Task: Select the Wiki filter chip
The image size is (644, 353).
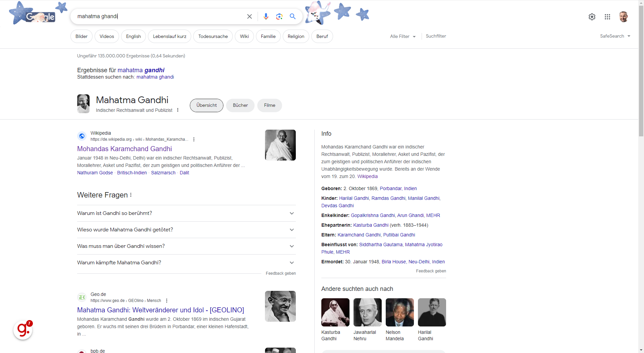Action: [245, 36]
